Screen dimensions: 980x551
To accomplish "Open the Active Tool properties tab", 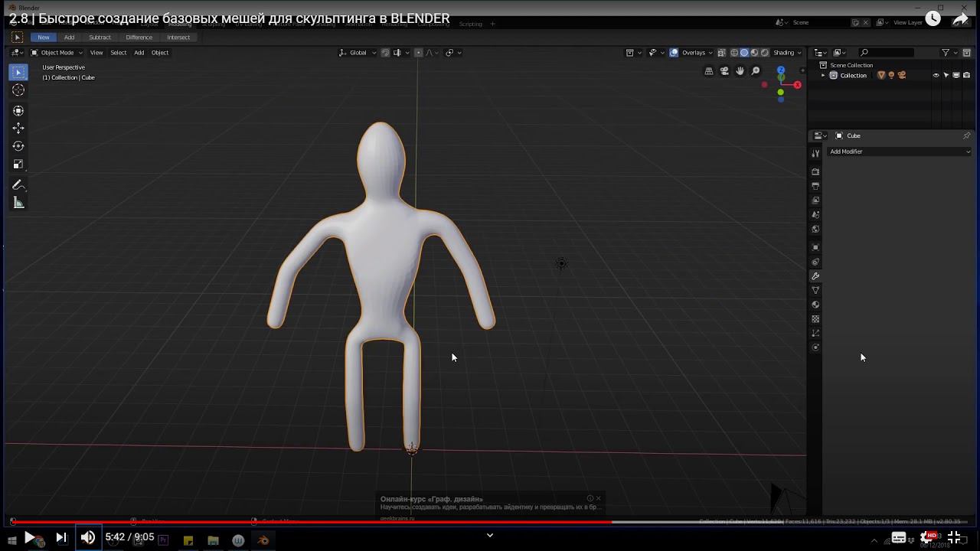I will point(815,154).
